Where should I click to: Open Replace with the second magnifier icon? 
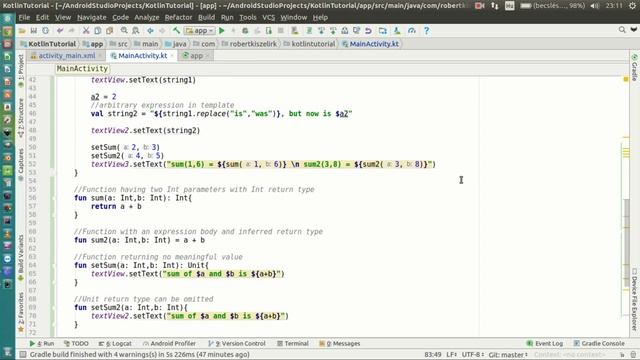pos(136,31)
